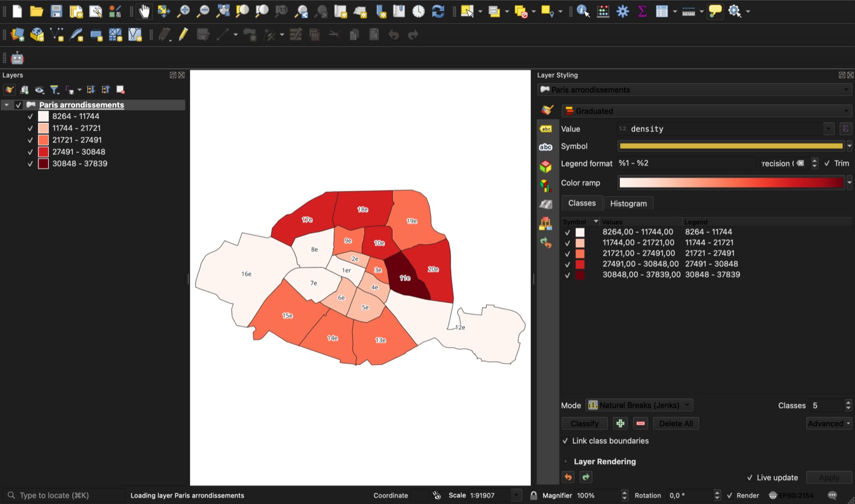Viewport: 855px width, 504px height.
Task: Open the Graduated renderer type dropdown
Action: pyautogui.click(x=706, y=111)
